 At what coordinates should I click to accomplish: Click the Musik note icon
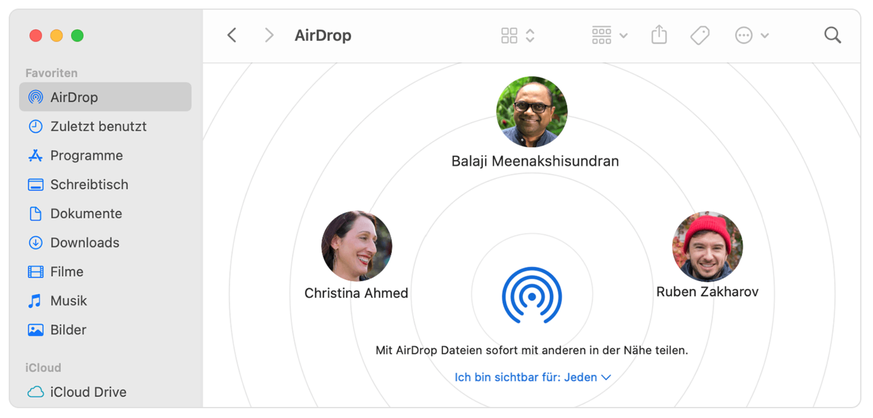[x=35, y=301]
